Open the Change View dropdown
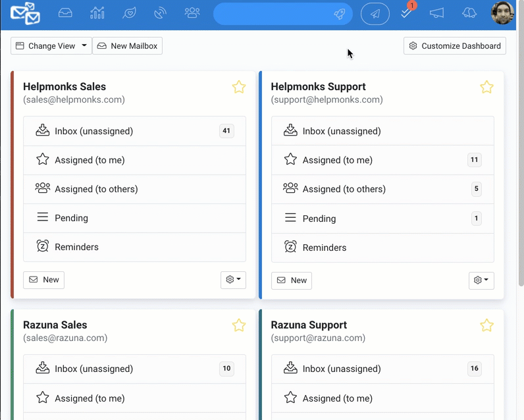The width and height of the screenshot is (524, 420). 51,46
